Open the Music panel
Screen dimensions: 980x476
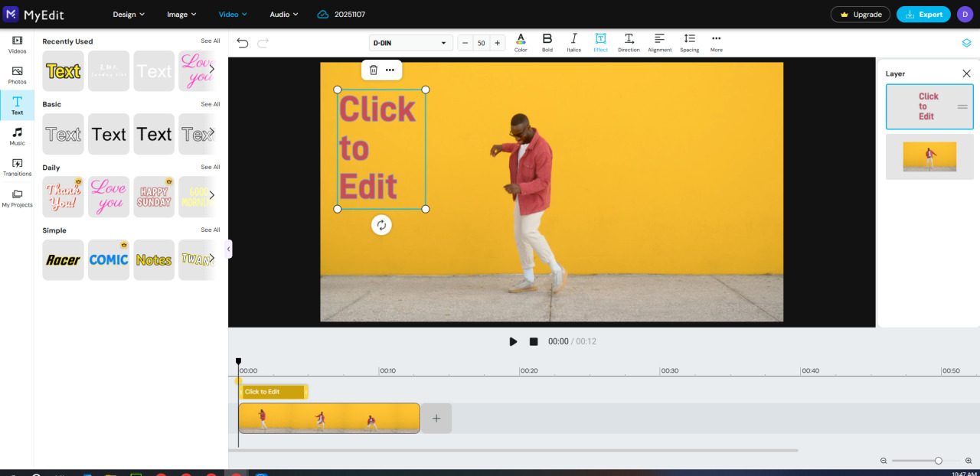point(17,137)
